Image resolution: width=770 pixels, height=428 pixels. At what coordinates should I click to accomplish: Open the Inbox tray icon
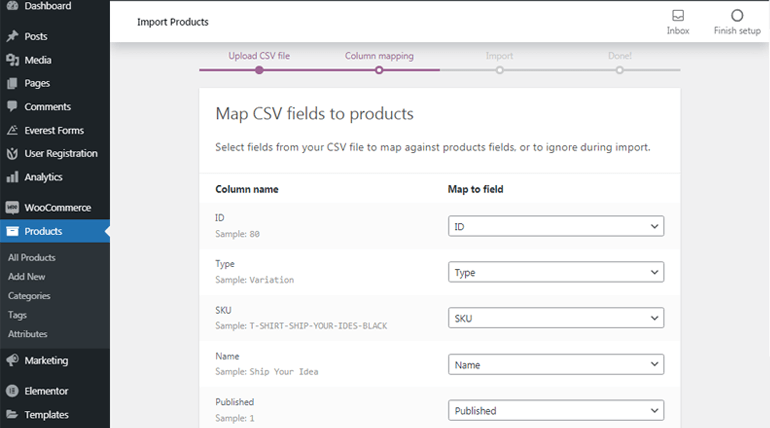[x=678, y=16]
